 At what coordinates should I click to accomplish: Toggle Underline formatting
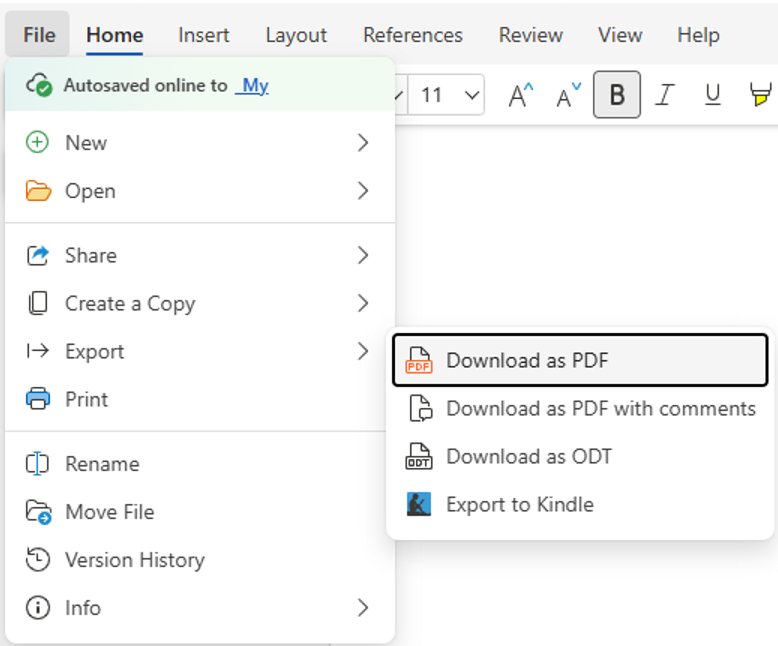point(712,95)
